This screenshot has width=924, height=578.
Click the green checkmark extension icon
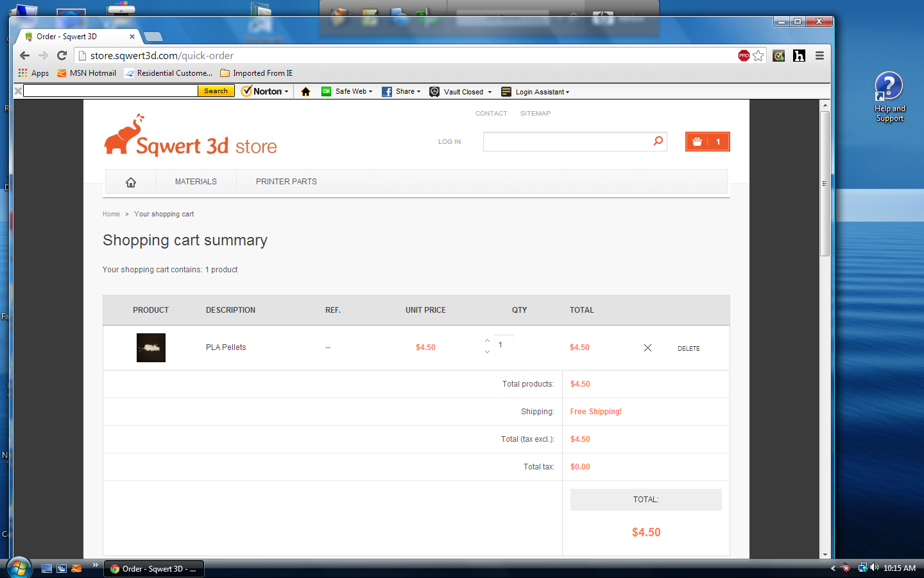tap(779, 56)
